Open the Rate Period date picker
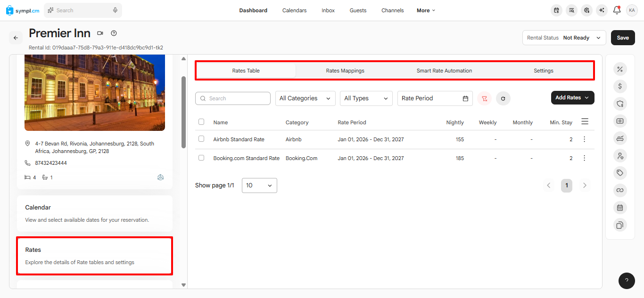Image resolution: width=644 pixels, height=298 pixels. 435,98
